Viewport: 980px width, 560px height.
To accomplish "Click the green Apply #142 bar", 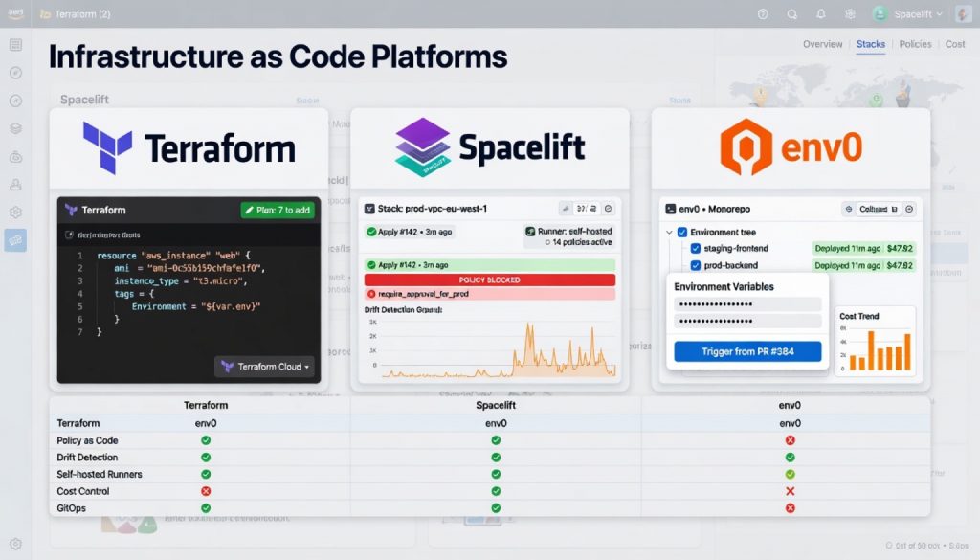I will tap(490, 265).
